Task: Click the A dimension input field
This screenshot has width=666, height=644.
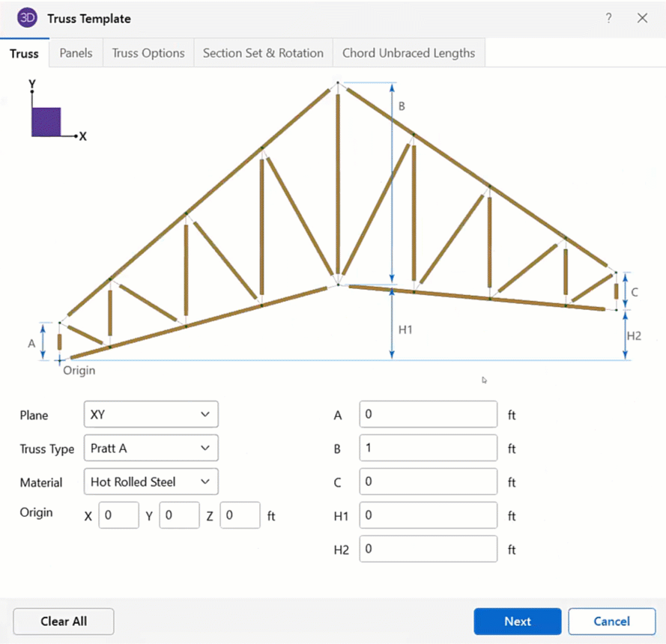Action: click(428, 414)
